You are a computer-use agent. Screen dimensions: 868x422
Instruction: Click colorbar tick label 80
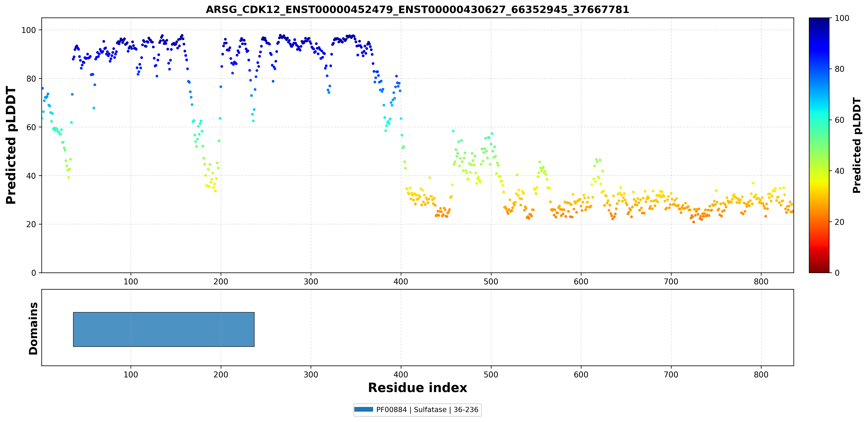tap(839, 69)
